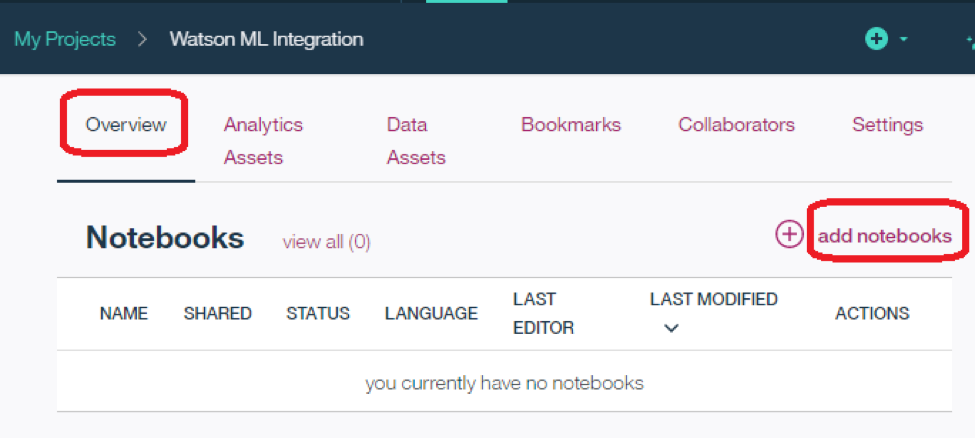975x438 pixels.
Task: Switch to Data Assets tab
Action: (416, 141)
